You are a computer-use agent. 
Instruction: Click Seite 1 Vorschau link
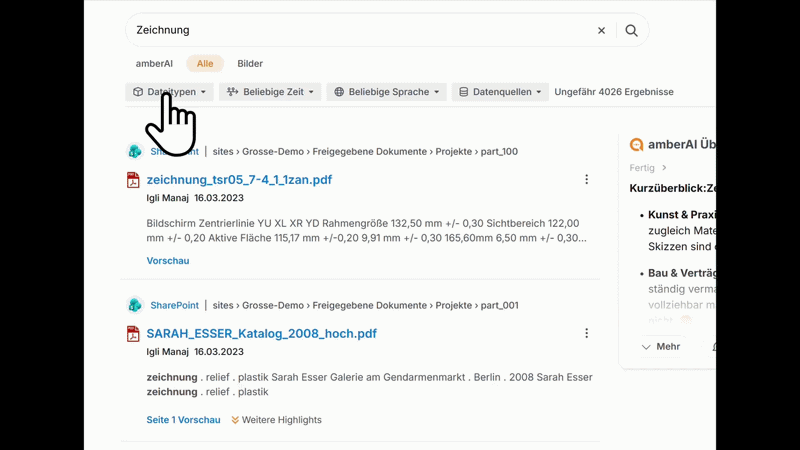(x=183, y=420)
